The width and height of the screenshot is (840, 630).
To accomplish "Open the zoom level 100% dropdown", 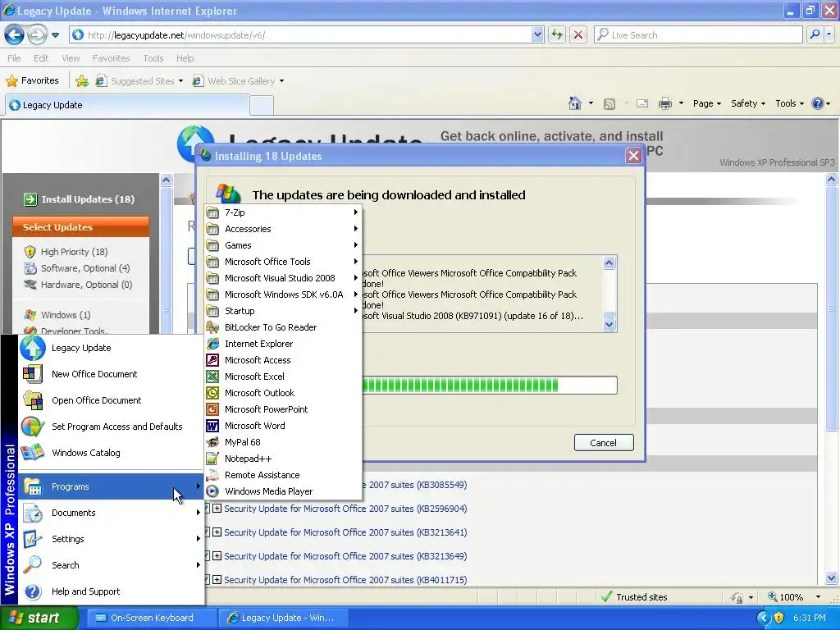I will pos(818,597).
